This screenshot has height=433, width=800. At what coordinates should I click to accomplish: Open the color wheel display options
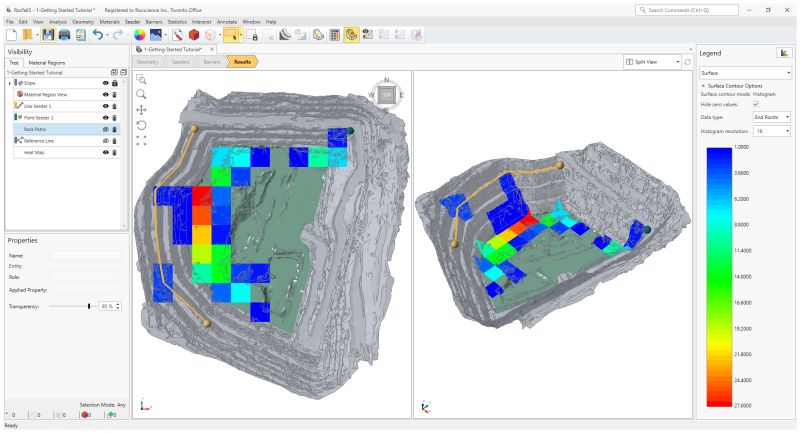coord(139,35)
